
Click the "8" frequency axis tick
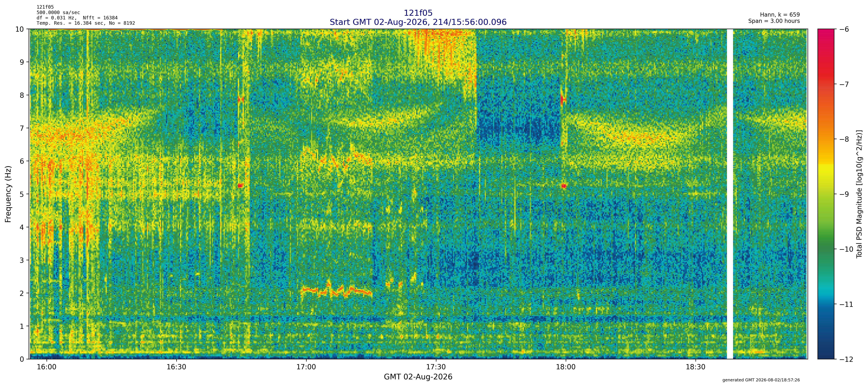[22, 95]
